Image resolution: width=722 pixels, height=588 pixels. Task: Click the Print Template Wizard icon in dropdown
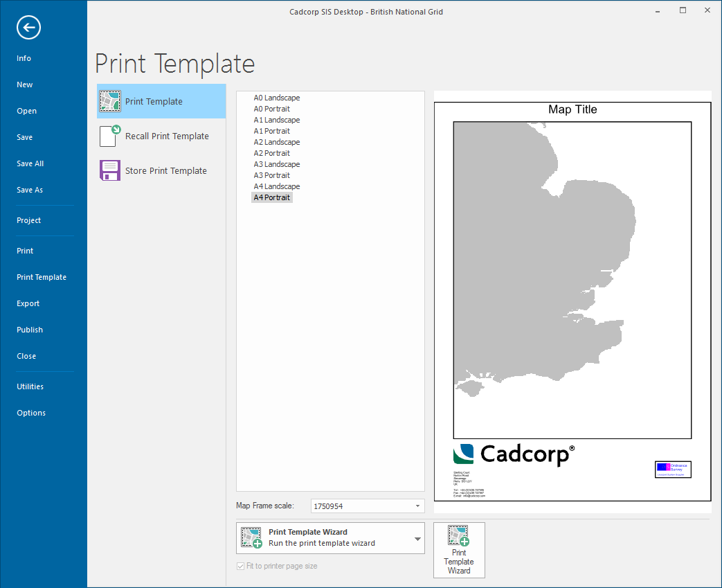251,537
